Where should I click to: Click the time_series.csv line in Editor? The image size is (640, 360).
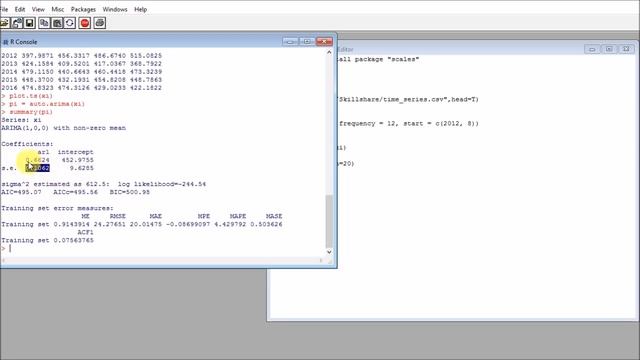(x=408, y=99)
